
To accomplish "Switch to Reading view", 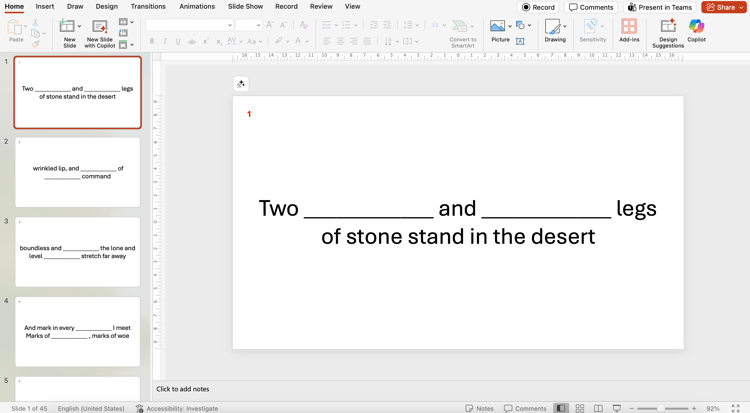I will (x=598, y=408).
